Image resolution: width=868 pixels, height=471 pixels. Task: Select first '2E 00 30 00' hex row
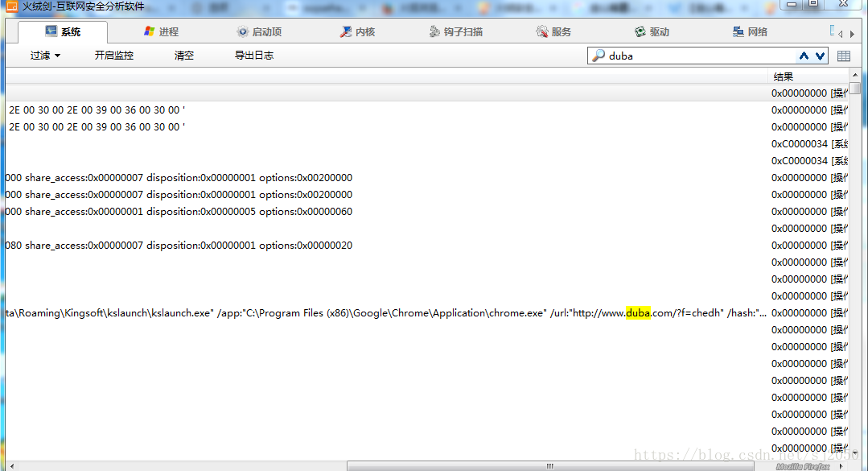click(x=426, y=110)
